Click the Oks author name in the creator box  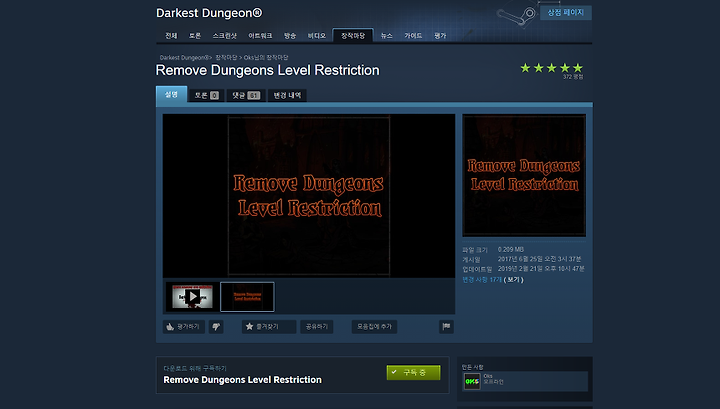click(488, 376)
